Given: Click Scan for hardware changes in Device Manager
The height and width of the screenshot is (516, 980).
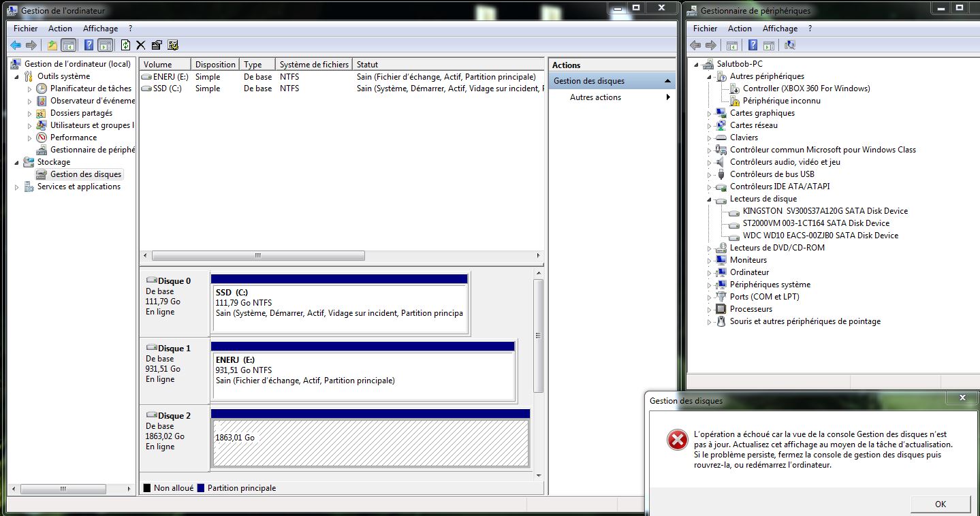Looking at the screenshot, I should point(790,45).
